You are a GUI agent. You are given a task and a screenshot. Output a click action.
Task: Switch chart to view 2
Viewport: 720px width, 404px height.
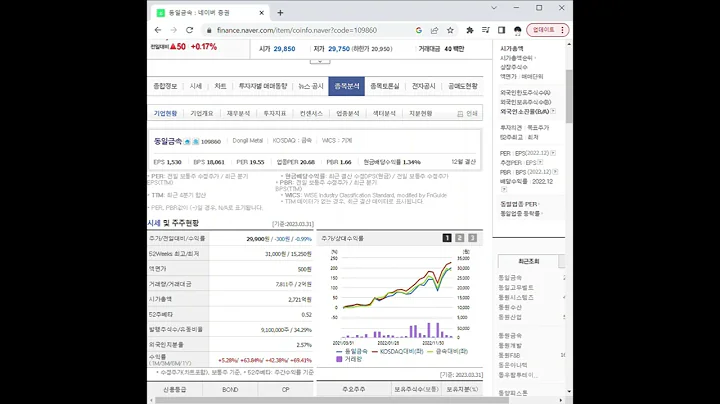[x=460, y=238]
